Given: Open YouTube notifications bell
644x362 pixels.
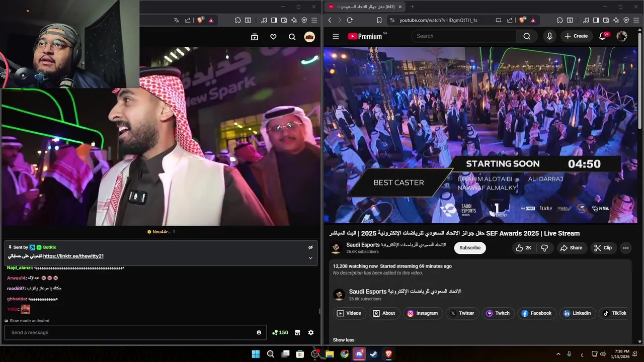Looking at the screenshot, I should click(x=603, y=36).
